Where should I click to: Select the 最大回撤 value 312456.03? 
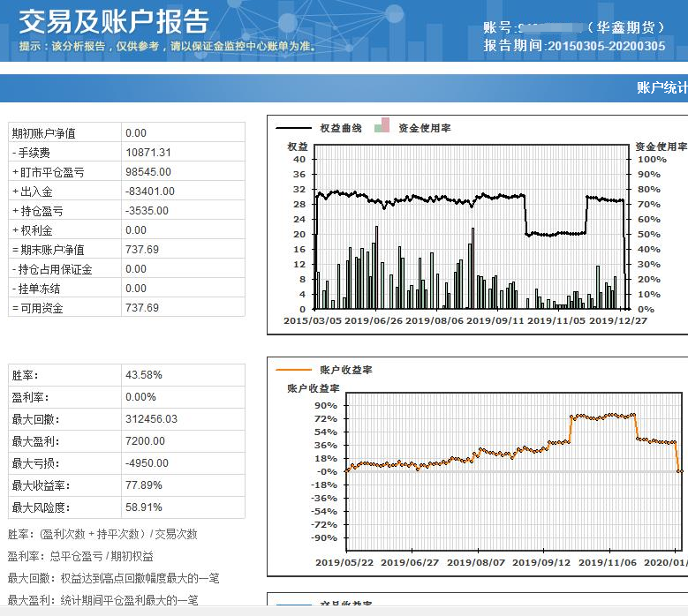click(x=151, y=418)
